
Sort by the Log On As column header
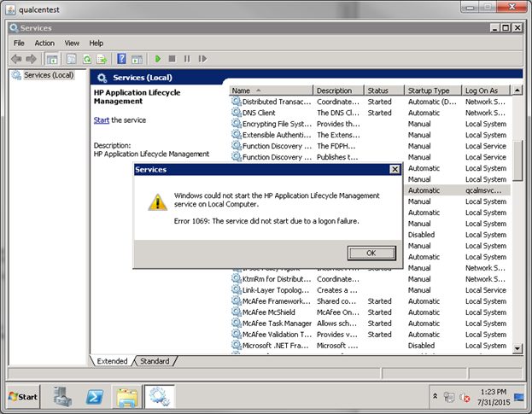pyautogui.click(x=486, y=90)
